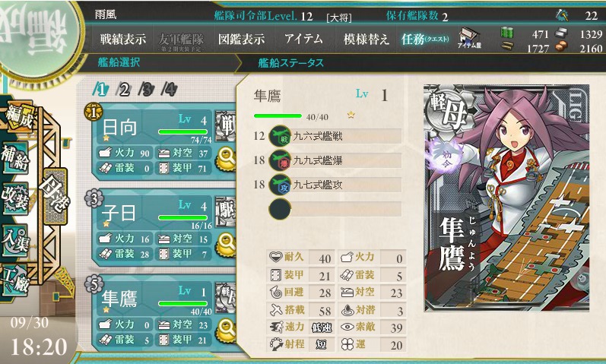This screenshot has height=364, width=606.
Task: Open 任務 quest menu
Action: pos(425,39)
